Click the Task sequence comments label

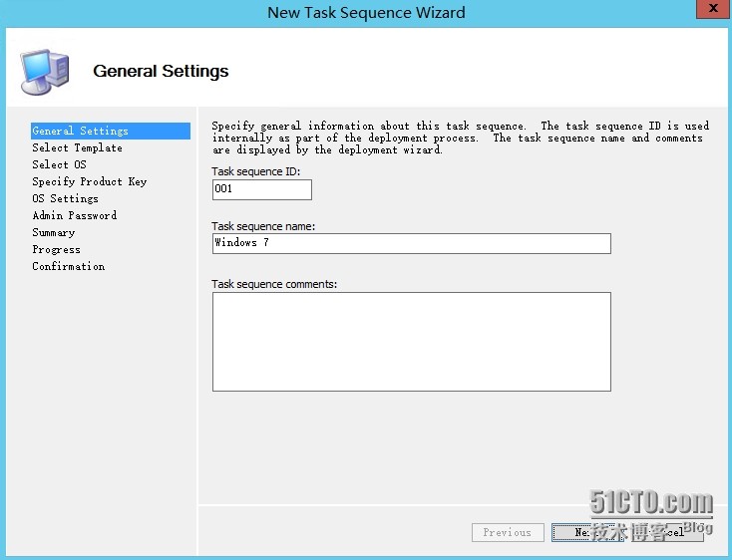tap(274, 284)
